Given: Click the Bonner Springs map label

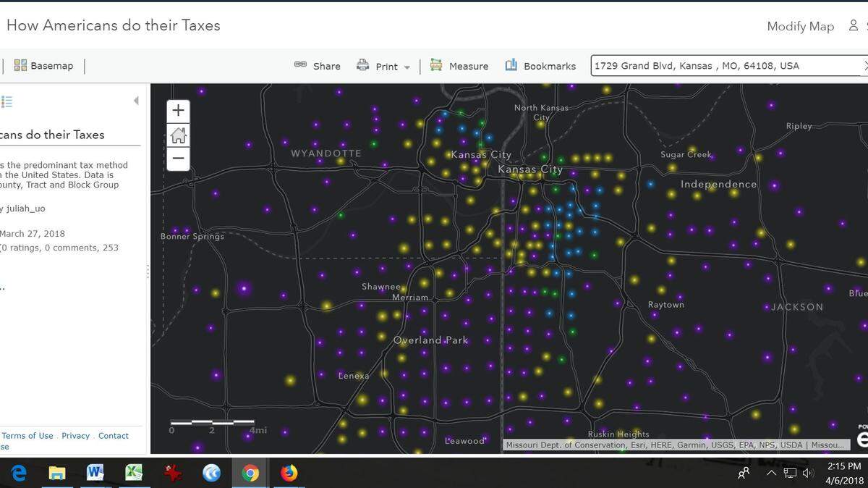Looking at the screenshot, I should [192, 237].
